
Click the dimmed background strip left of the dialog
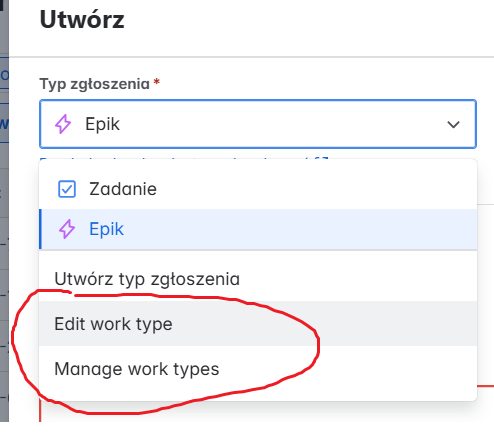click(4, 211)
